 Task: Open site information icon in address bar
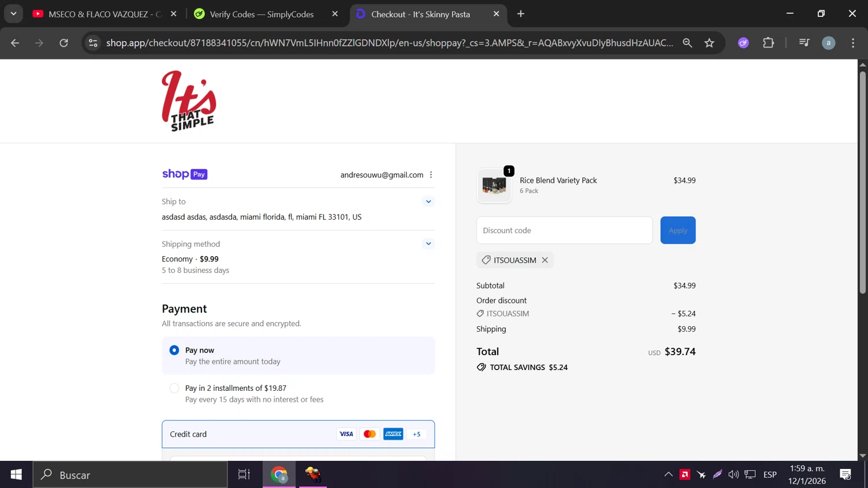(93, 43)
